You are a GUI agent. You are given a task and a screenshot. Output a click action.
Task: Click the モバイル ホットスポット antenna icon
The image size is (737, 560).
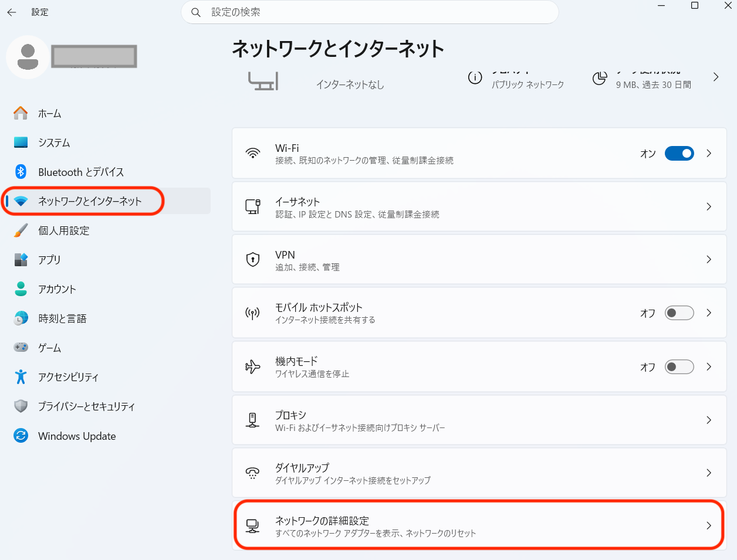point(253,313)
